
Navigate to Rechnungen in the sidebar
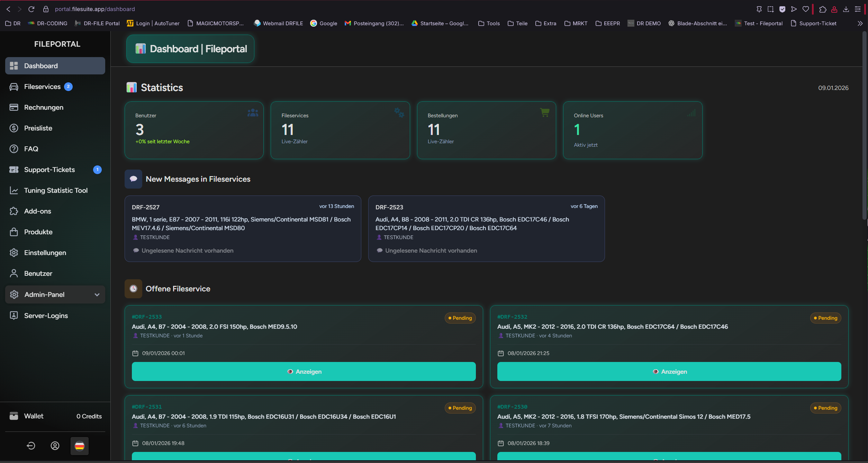coord(14,107)
